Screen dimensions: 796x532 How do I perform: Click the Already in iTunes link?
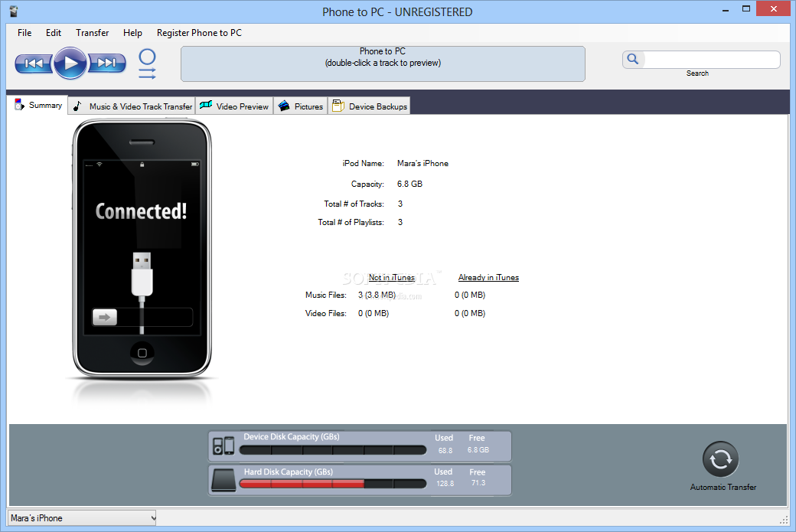(x=488, y=278)
